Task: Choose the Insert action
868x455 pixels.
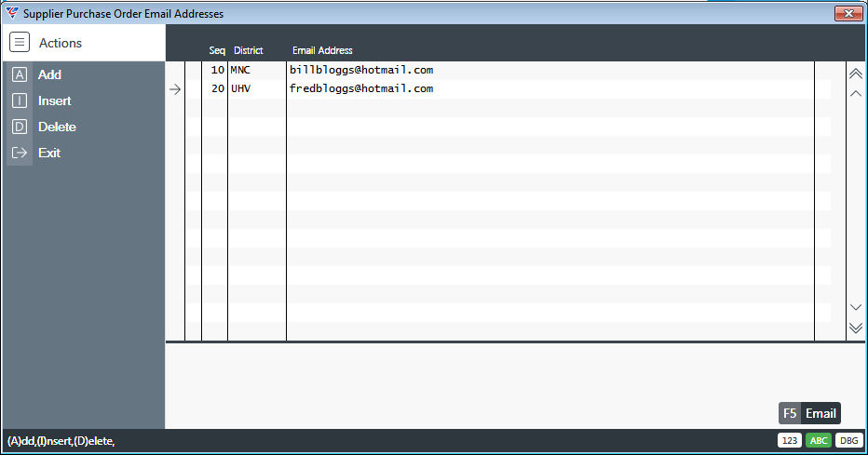Action: [54, 100]
